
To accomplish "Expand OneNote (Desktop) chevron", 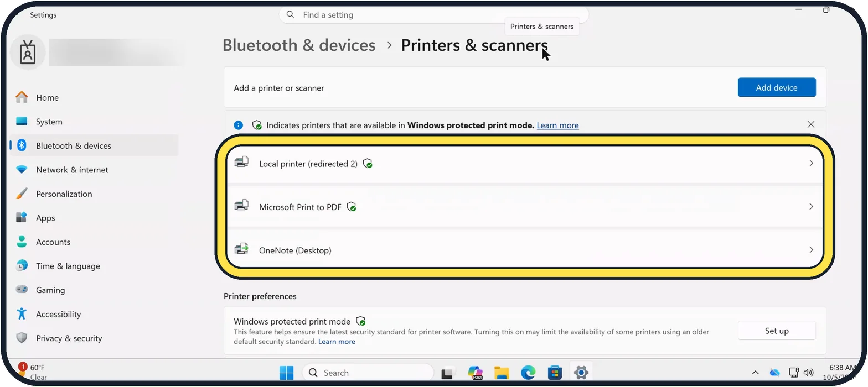I will [811, 249].
